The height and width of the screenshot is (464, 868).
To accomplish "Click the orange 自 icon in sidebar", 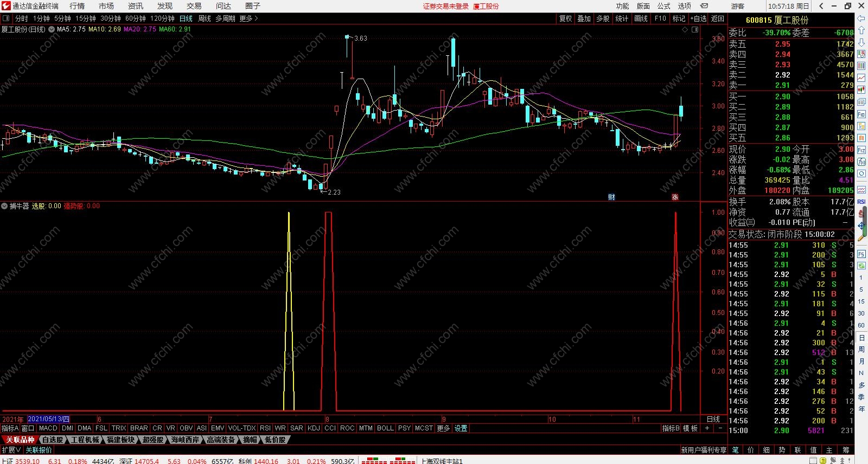I will point(861,138).
